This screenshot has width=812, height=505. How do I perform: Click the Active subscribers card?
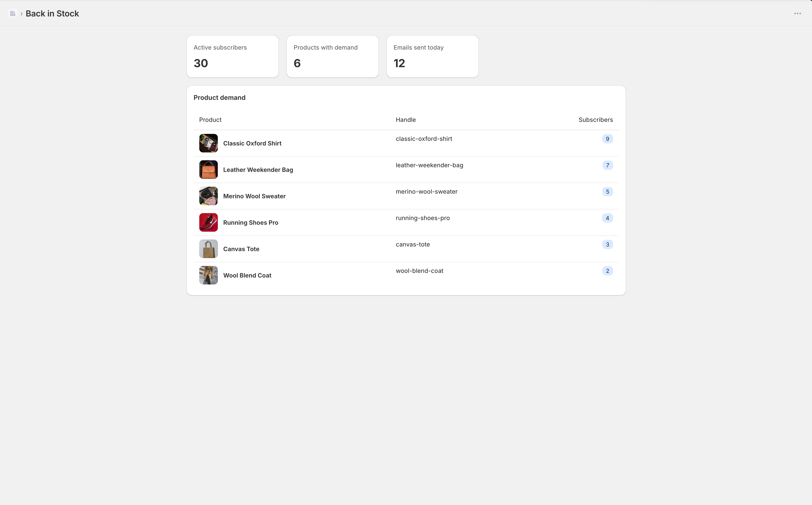pos(233,57)
